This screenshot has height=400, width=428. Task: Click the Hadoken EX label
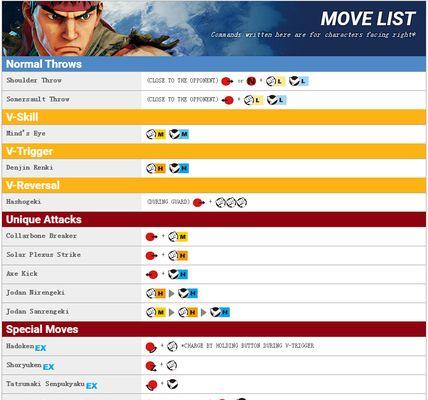pos(40,348)
